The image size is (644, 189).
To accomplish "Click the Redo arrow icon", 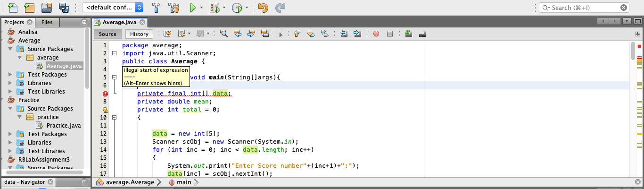I will click(x=280, y=8).
